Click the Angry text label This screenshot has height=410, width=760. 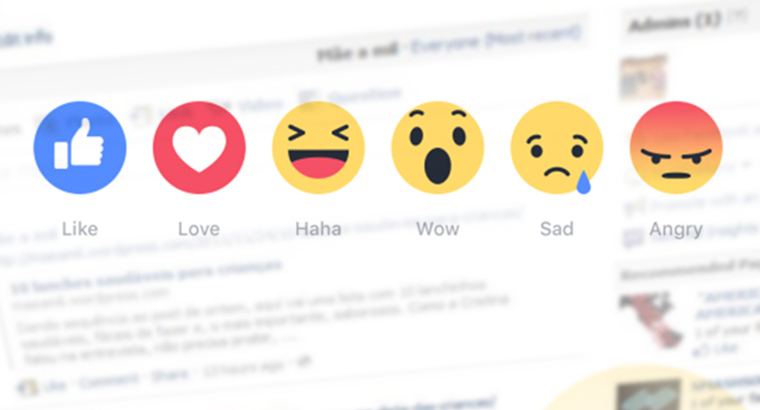676,230
